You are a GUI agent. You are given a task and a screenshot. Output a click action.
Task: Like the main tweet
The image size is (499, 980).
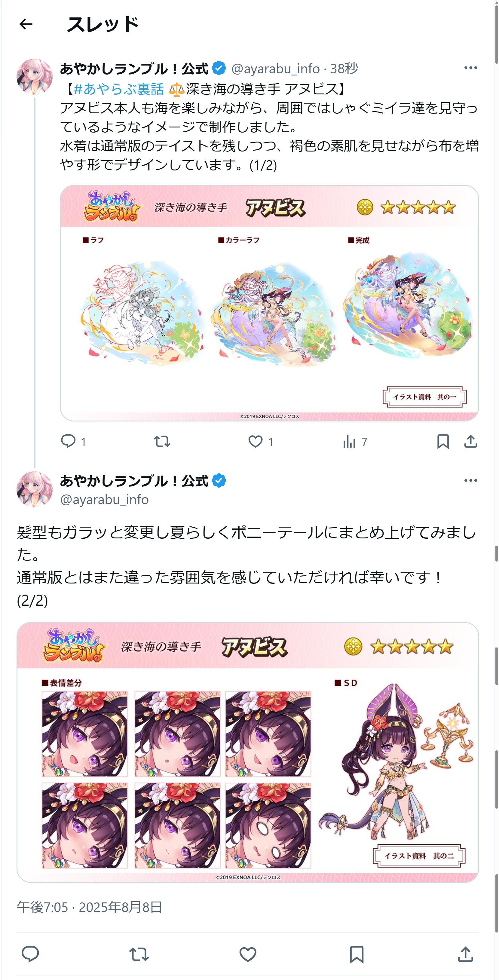[248, 954]
